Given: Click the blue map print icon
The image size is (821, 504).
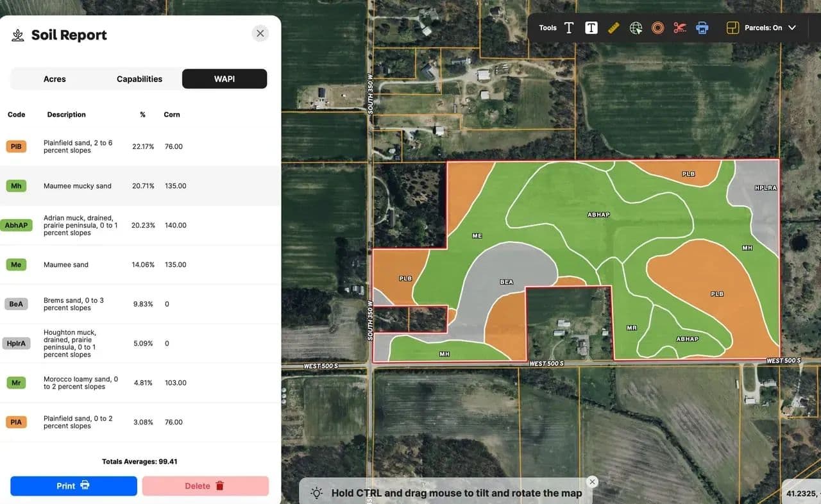Looking at the screenshot, I should pyautogui.click(x=702, y=28).
